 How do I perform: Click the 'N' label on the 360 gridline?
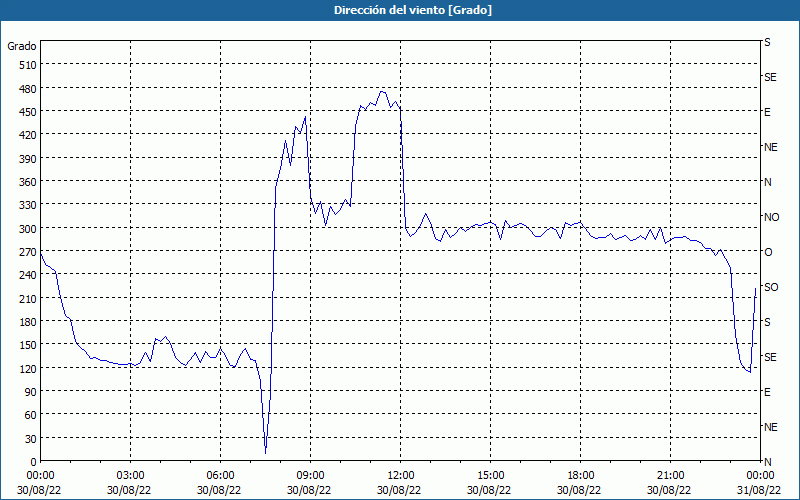767,182
